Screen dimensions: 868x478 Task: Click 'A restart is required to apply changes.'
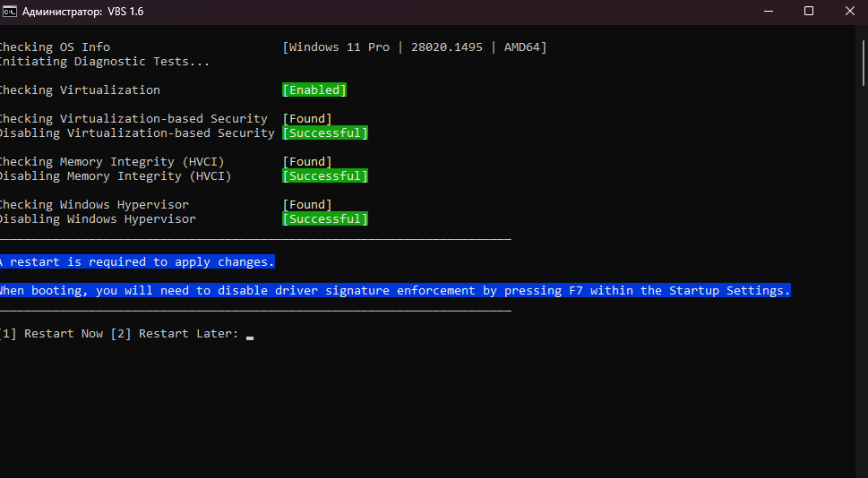point(137,261)
